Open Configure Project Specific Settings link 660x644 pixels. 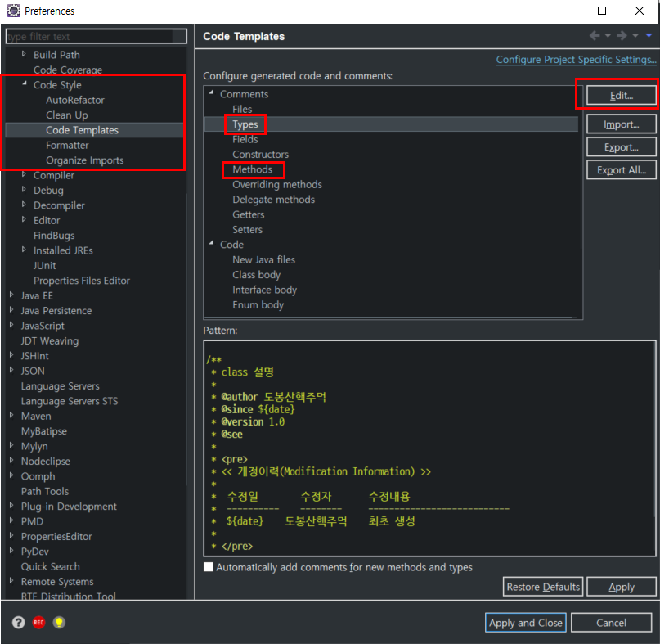(x=576, y=60)
